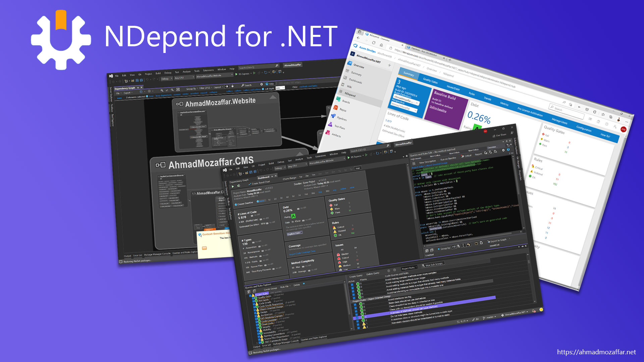Switch to the Quality Gates tab in NDepend Hub
This screenshot has height=362, width=644.
430,80
